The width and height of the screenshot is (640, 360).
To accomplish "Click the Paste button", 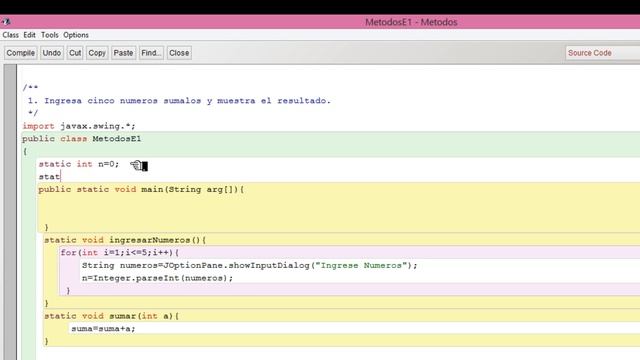I will (x=123, y=53).
